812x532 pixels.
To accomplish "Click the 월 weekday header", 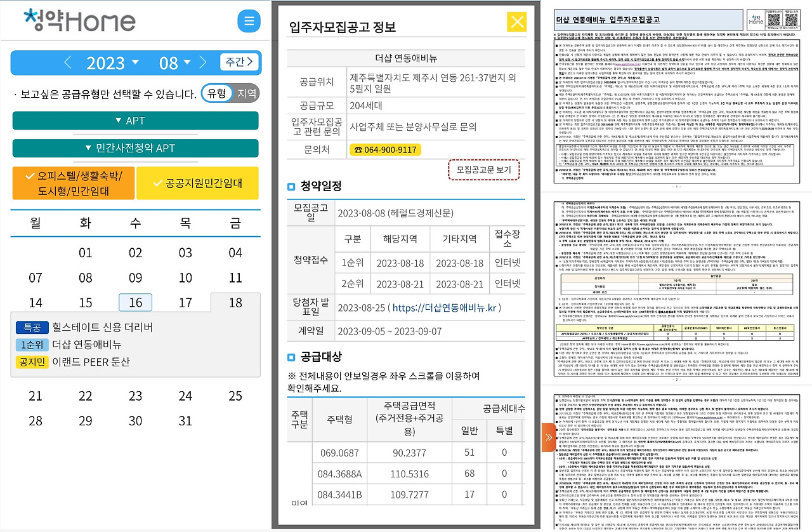I will click(36, 222).
